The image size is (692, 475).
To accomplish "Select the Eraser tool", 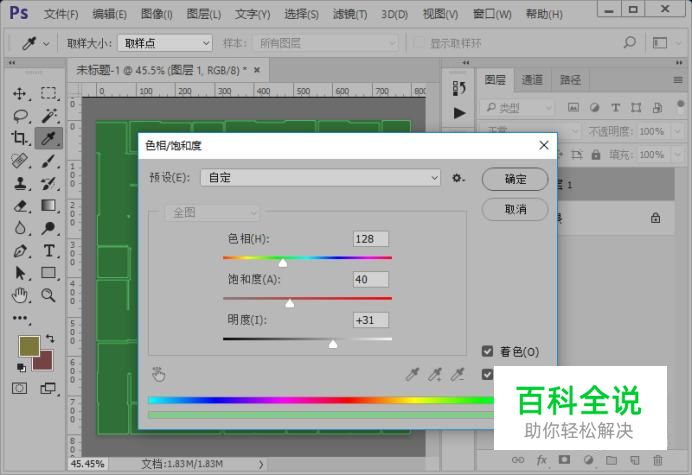I will point(20,206).
